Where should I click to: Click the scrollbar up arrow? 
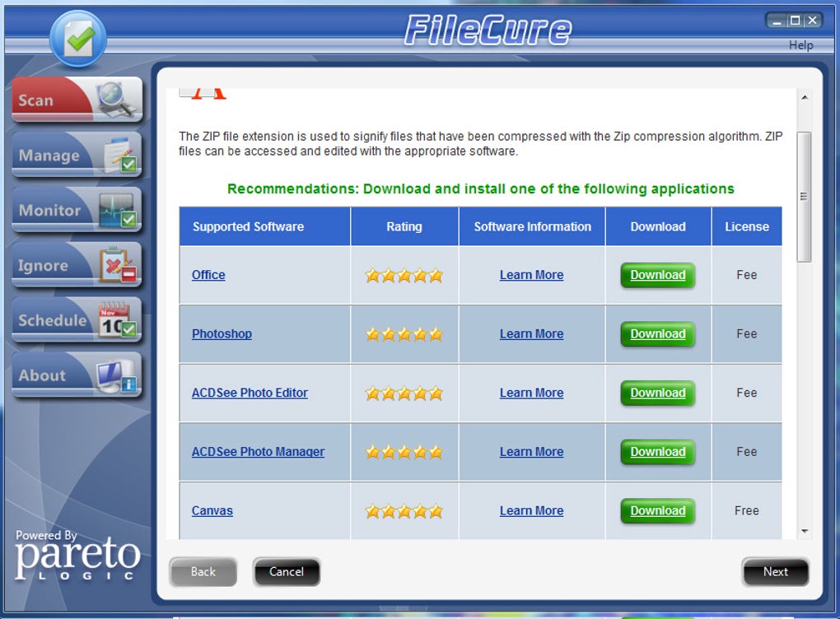coord(805,97)
